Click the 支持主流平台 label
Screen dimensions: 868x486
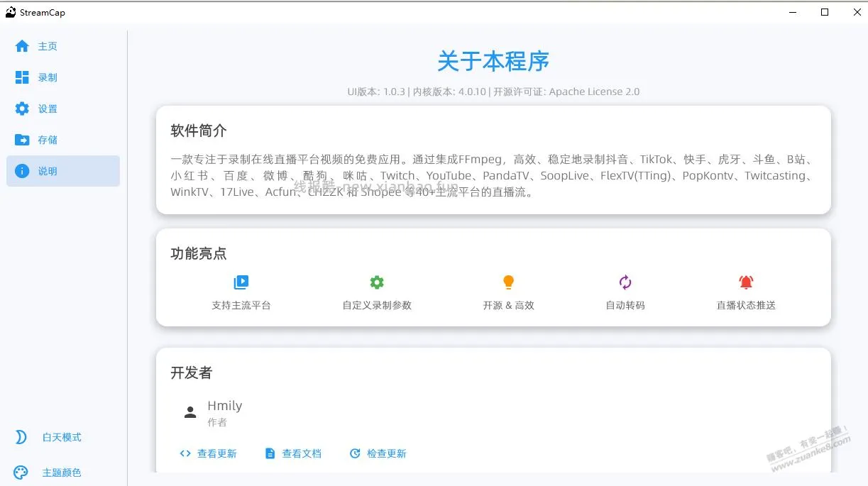point(241,305)
